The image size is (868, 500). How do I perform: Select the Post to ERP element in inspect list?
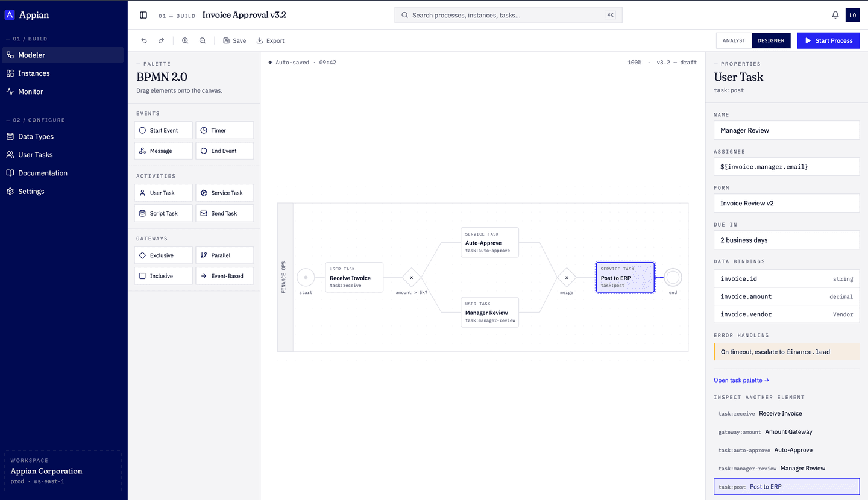786,486
